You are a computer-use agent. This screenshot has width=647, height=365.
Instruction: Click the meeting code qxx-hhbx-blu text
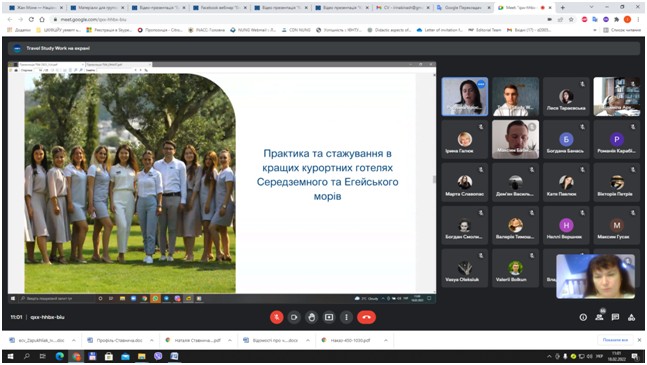[x=48, y=317]
